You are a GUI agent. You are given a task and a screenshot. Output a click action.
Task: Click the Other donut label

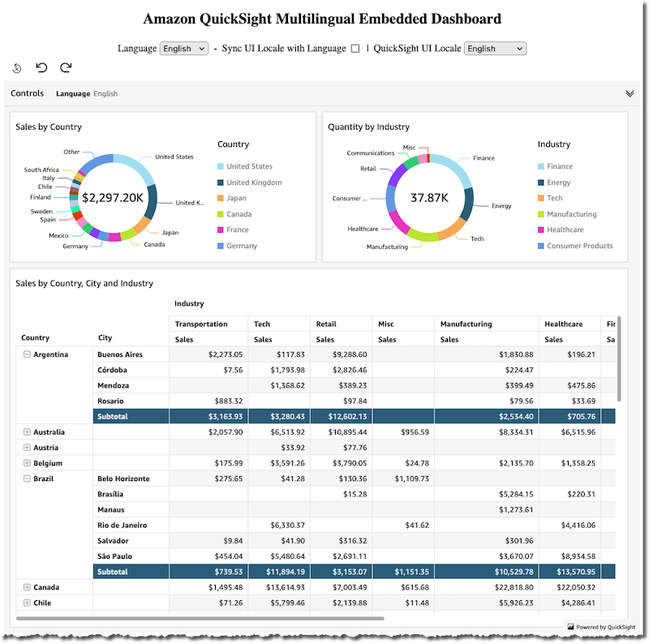(71, 152)
